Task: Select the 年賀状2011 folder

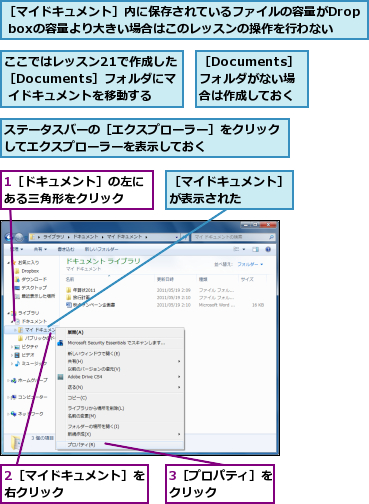Action: pyautogui.click(x=81, y=290)
